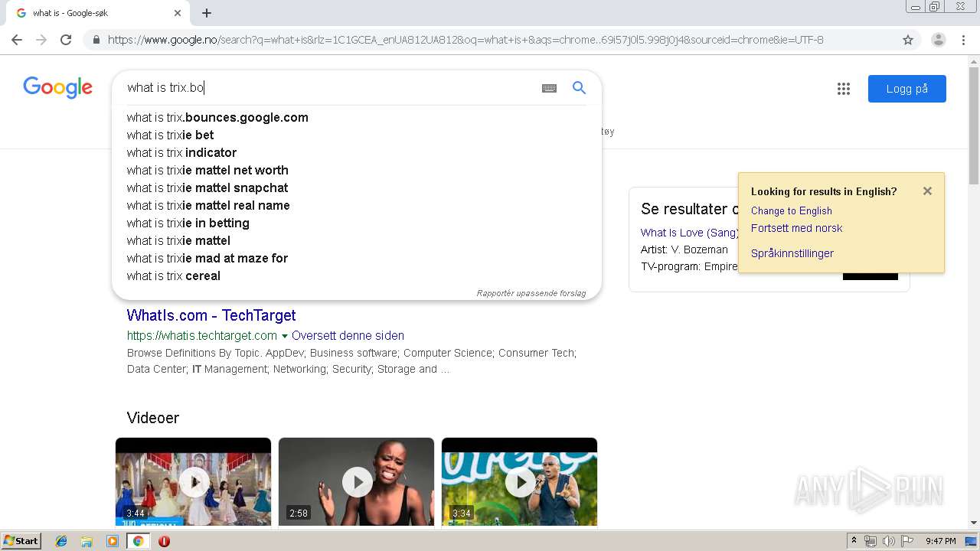This screenshot has width=980, height=551.
Task: Click the scrollbar down arrow
Action: (974, 523)
